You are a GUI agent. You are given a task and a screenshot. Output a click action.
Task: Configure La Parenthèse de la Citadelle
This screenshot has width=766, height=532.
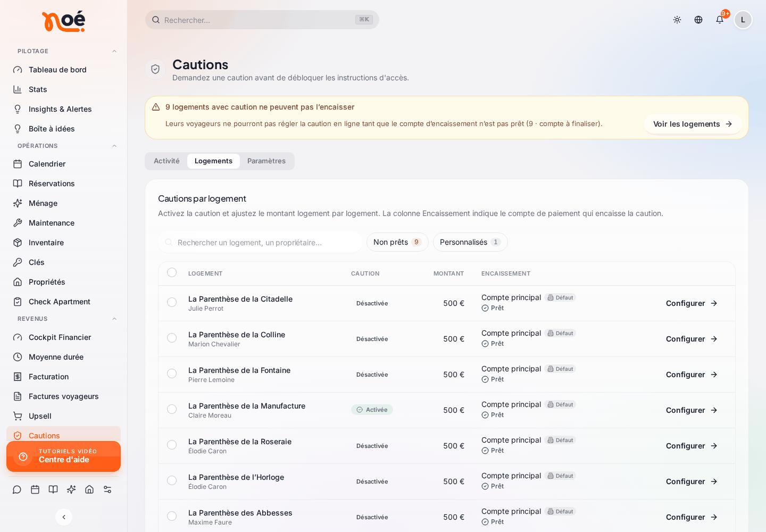[692, 303]
